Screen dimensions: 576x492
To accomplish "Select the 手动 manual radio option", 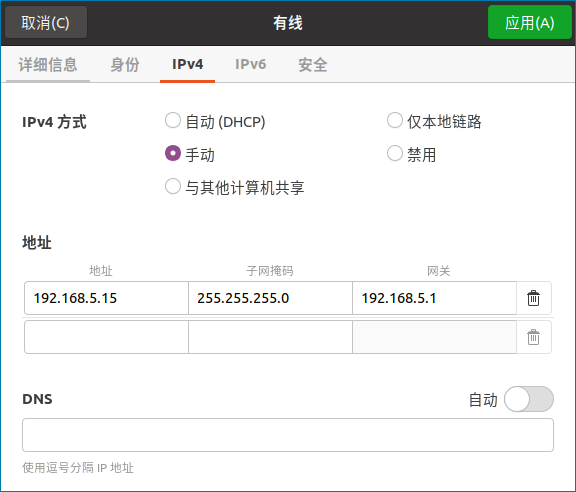I will click(x=173, y=153).
